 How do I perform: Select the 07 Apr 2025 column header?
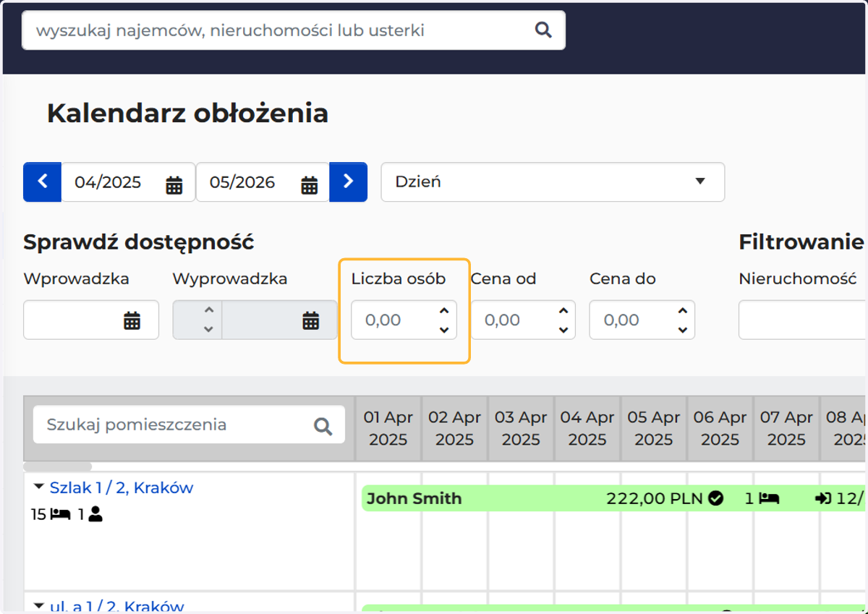786,428
